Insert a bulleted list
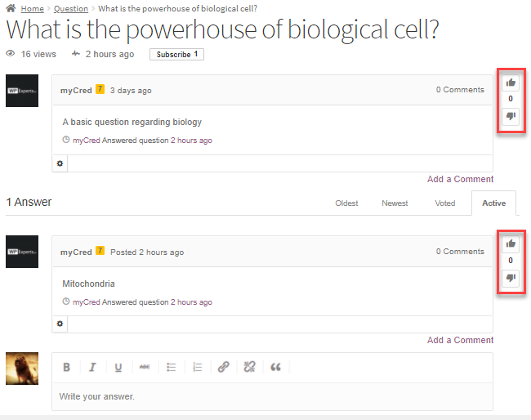 pos(172,368)
